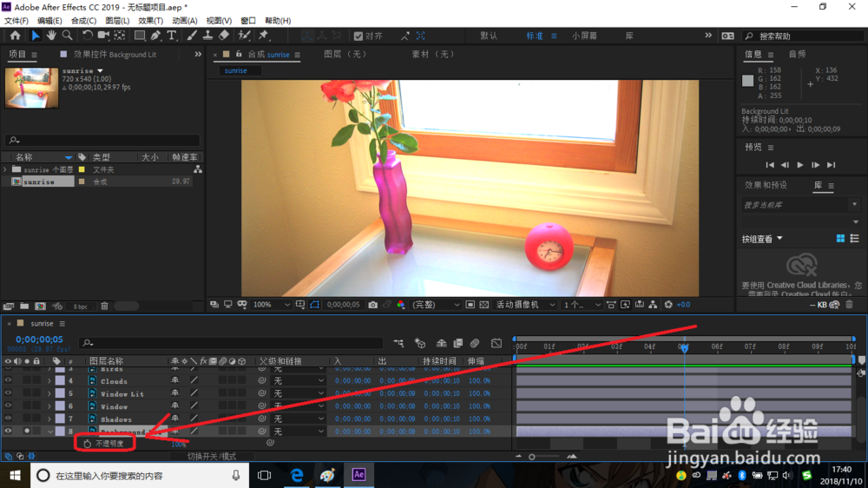Open composition mini-flowchart in timeline
Viewport: 868px width, 488px height.
[x=398, y=344]
